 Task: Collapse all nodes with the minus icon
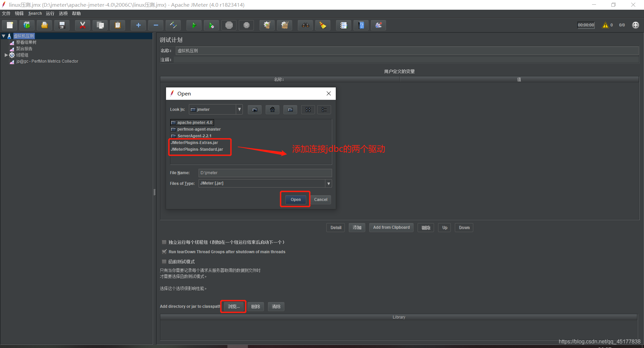click(x=156, y=25)
